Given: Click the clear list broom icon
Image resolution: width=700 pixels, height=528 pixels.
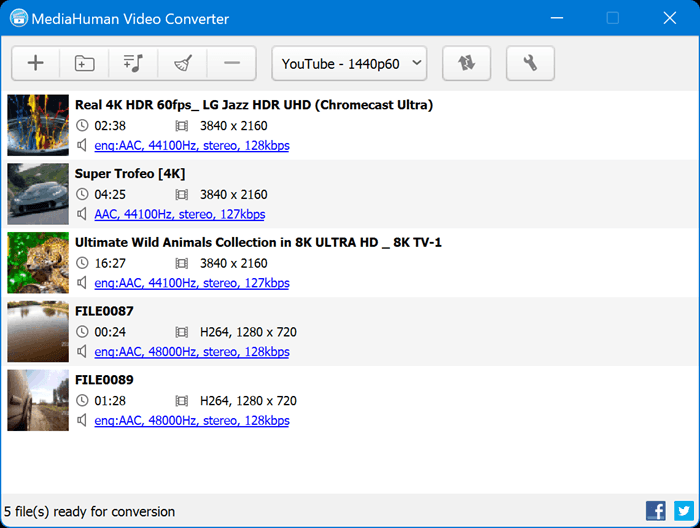Looking at the screenshot, I should (183, 63).
